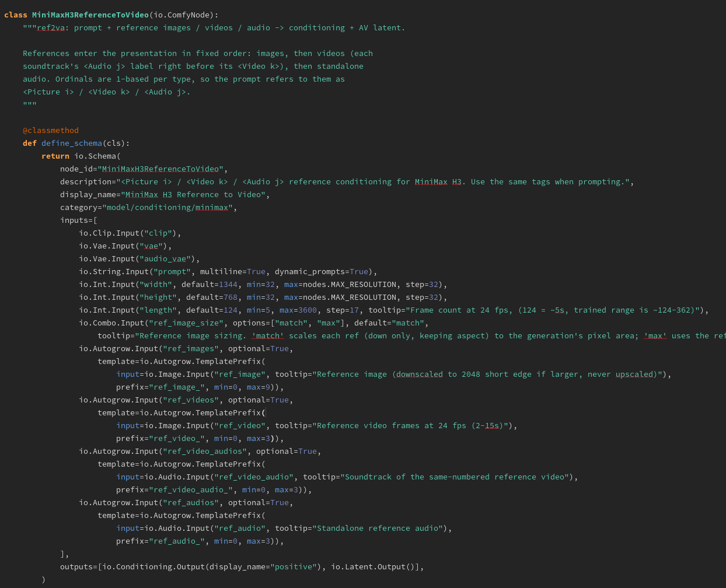Click the "ref_images" autogrow name
This screenshot has width=726, height=588.
point(191,348)
